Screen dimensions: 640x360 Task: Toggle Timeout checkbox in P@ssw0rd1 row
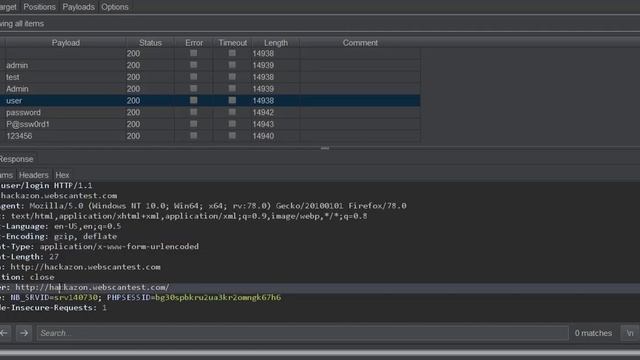point(232,124)
